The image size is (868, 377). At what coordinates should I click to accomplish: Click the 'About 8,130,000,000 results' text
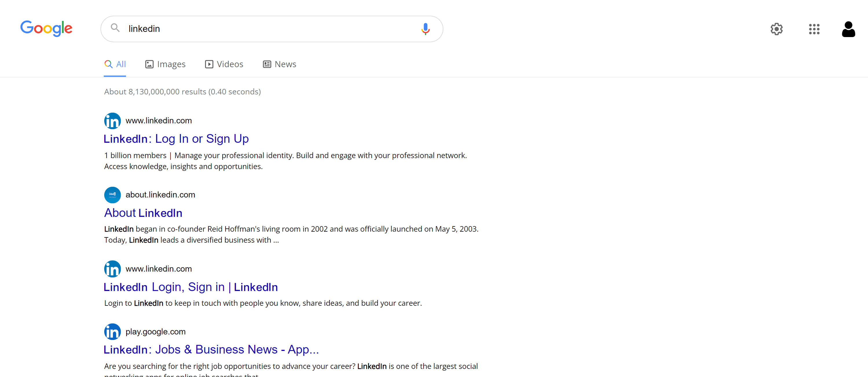[182, 91]
